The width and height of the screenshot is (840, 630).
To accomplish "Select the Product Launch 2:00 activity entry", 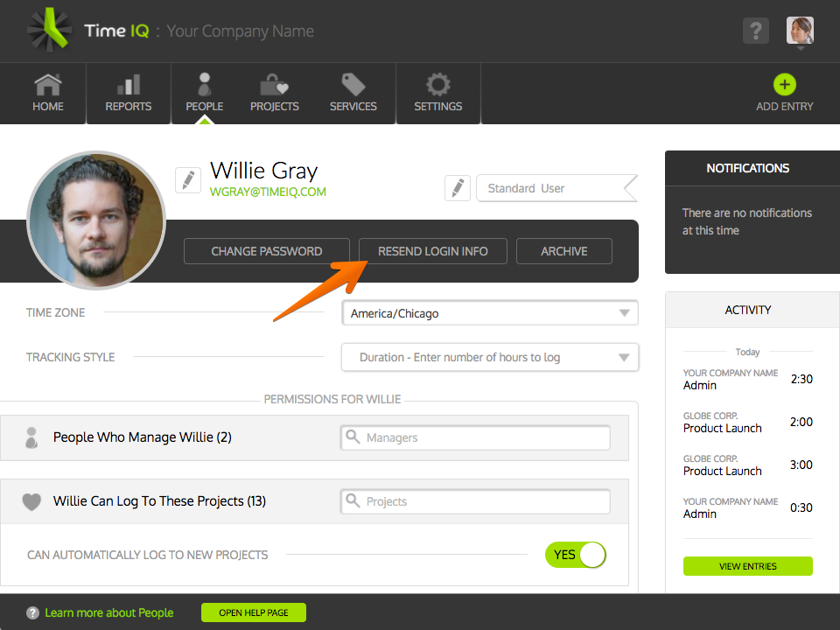I will coord(748,422).
